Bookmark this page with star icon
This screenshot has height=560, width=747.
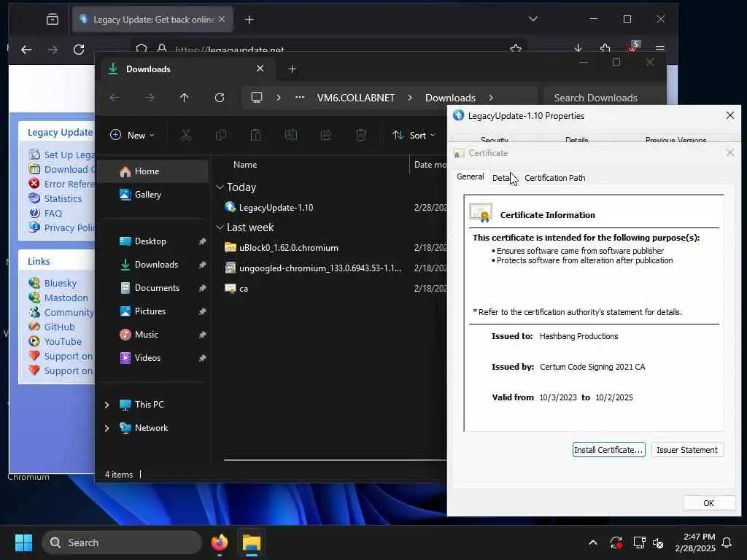tap(516, 48)
